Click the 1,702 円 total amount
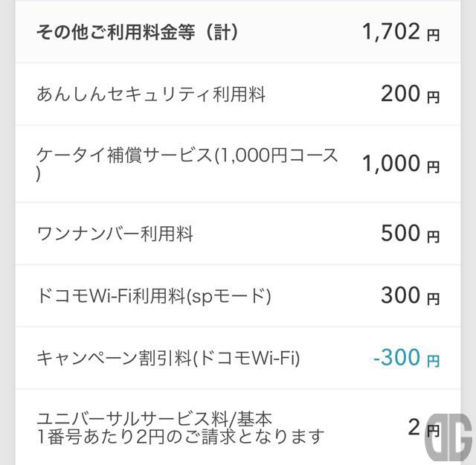 pos(401,32)
